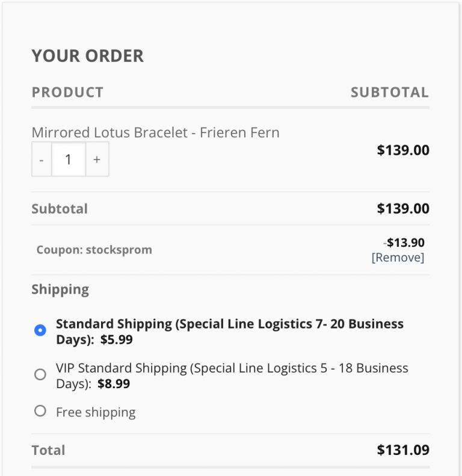The height and width of the screenshot is (476, 462).
Task: Click the PRODUCT column header
Action: click(x=67, y=92)
